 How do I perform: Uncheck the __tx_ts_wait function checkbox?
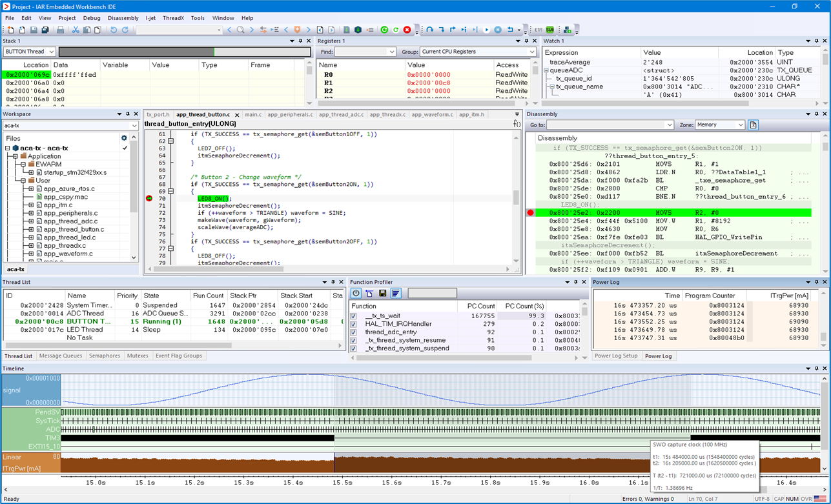point(353,316)
